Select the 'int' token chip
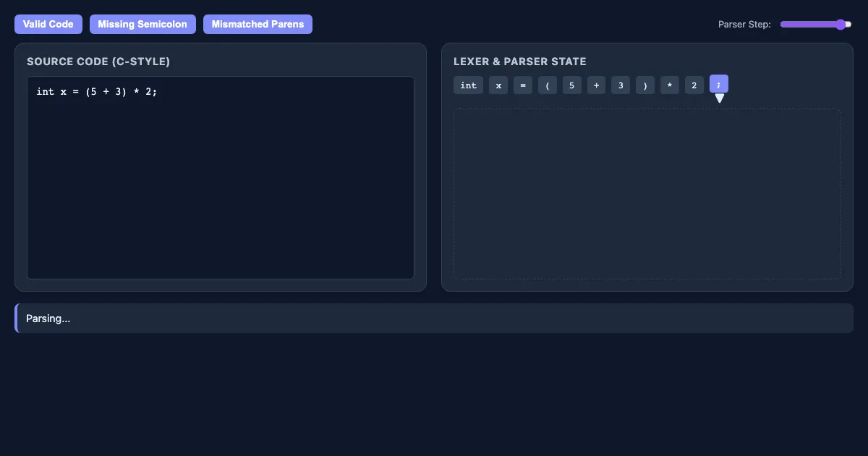 point(469,85)
